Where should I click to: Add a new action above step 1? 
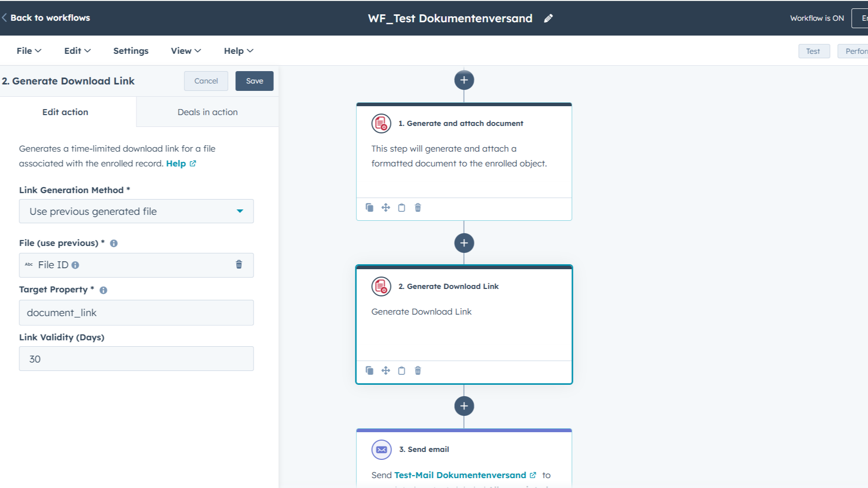click(464, 80)
